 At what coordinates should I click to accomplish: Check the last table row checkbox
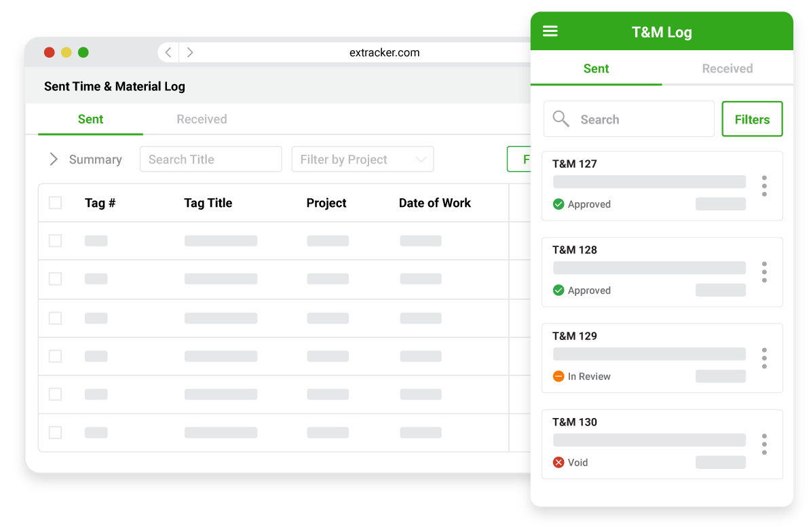[56, 432]
